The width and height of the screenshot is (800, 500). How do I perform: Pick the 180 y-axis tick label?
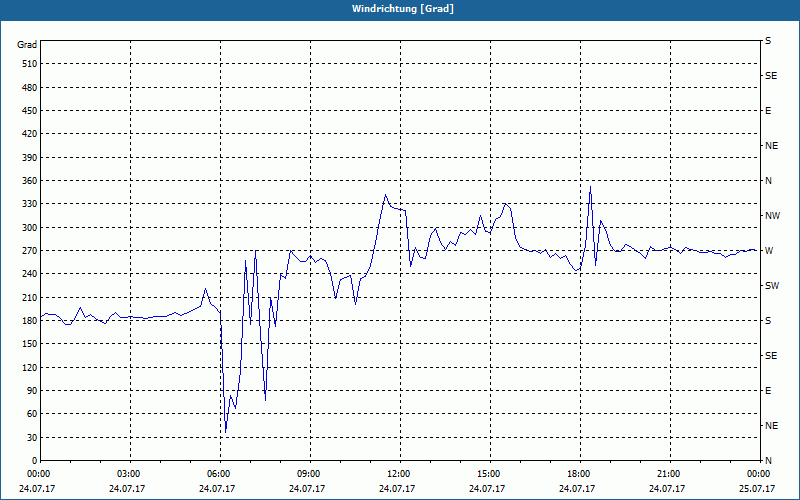click(30, 321)
